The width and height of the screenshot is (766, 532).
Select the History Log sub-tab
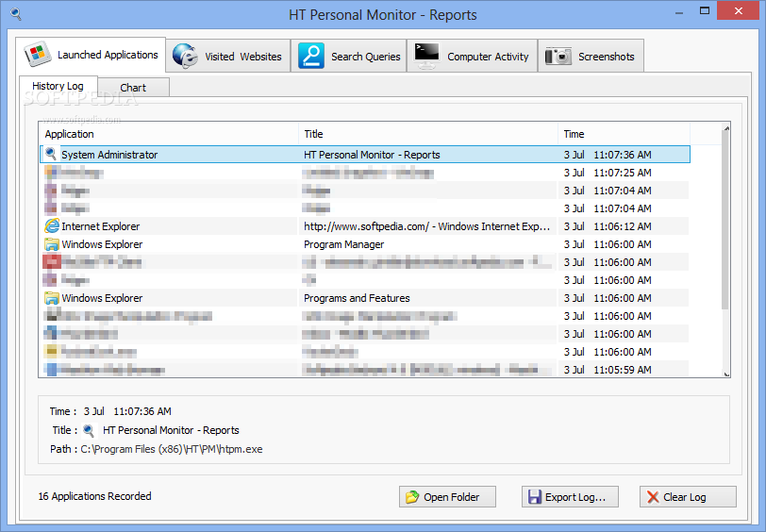click(58, 86)
